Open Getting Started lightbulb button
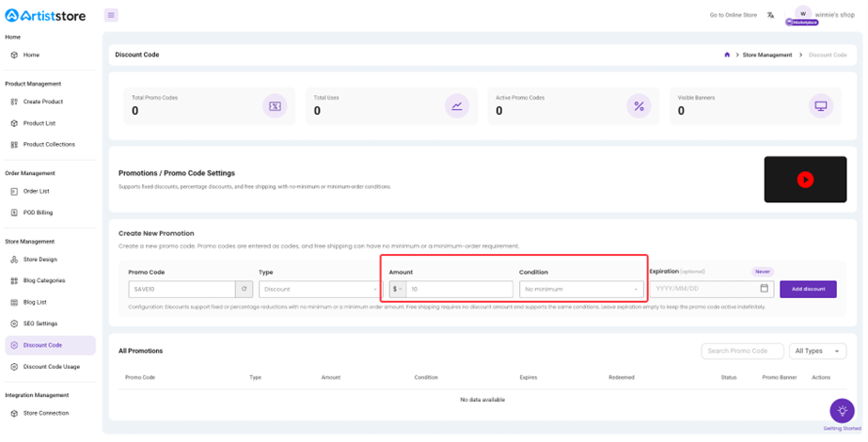This screenshot has height=442, width=868. pyautogui.click(x=842, y=411)
